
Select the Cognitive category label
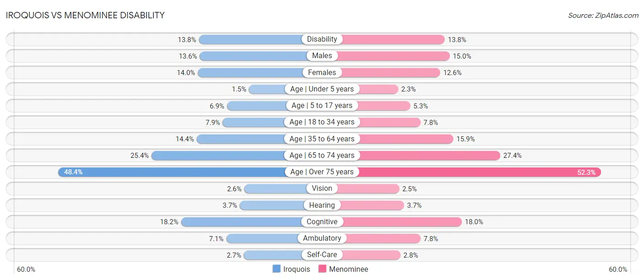click(x=322, y=221)
